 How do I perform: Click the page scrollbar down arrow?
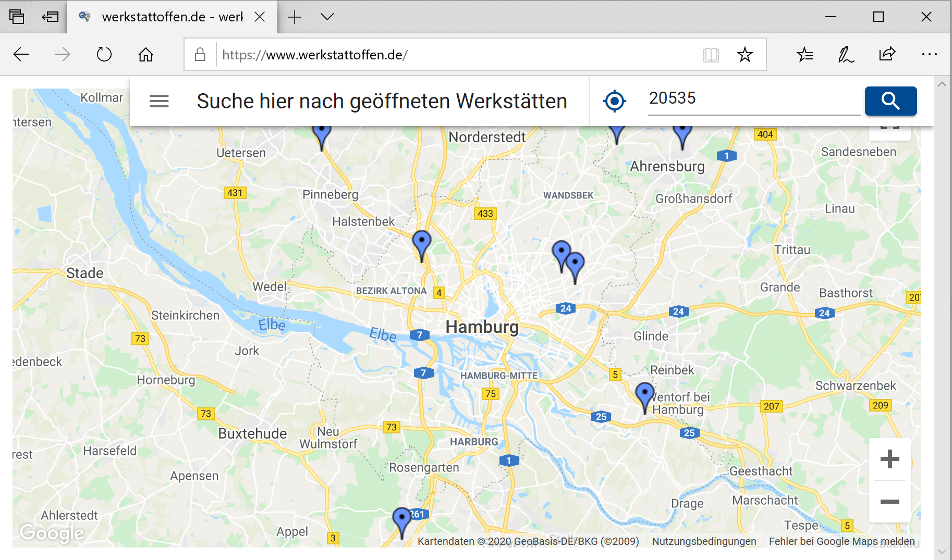(x=942, y=551)
